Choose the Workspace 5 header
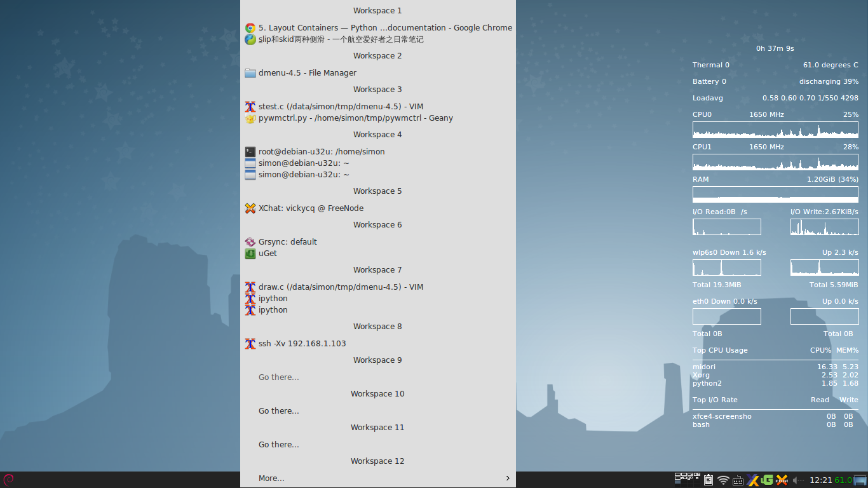The height and width of the screenshot is (488, 868). pyautogui.click(x=377, y=191)
